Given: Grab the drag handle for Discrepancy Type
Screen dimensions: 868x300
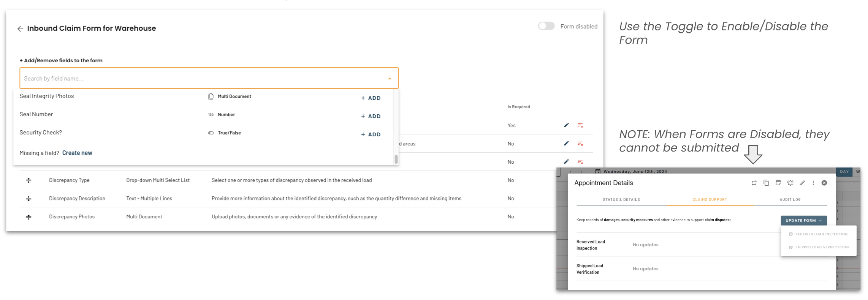Looking at the screenshot, I should click(x=29, y=180).
